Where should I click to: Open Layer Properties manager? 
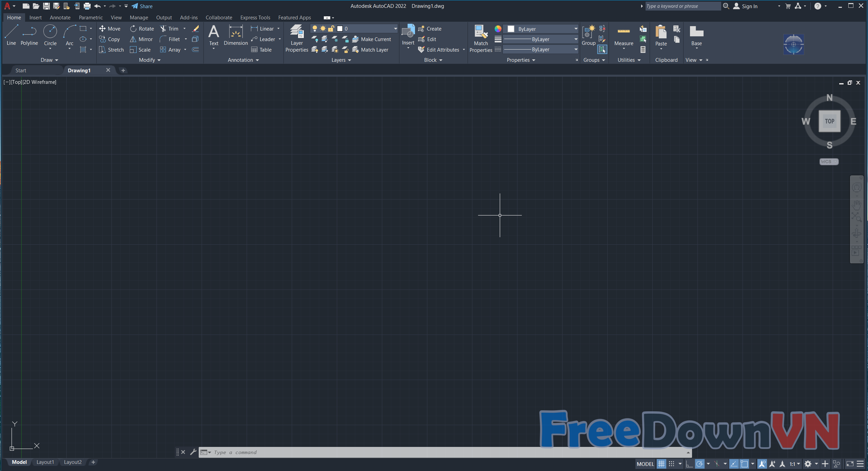(297, 38)
